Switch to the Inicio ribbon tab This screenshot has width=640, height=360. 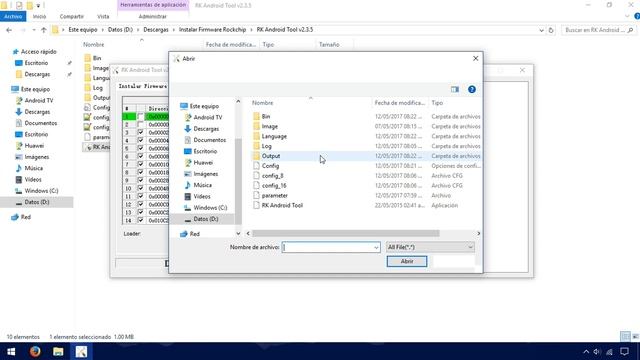tap(39, 16)
